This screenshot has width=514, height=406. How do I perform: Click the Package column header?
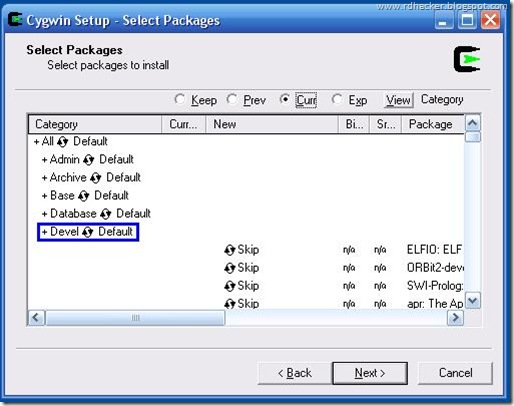(433, 124)
